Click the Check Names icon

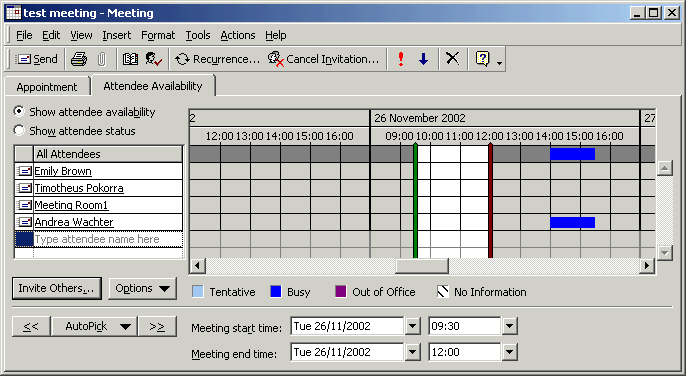154,59
